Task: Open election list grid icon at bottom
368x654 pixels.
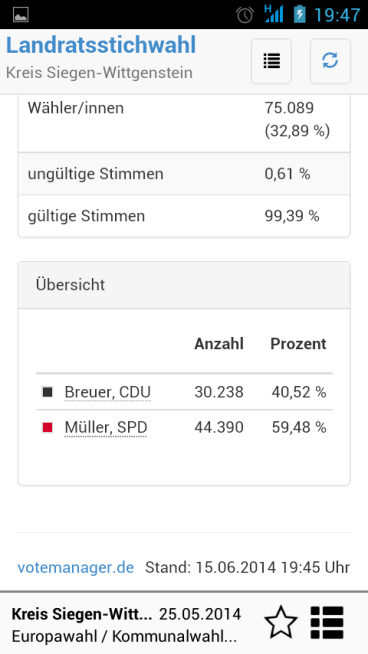Action: click(x=327, y=622)
